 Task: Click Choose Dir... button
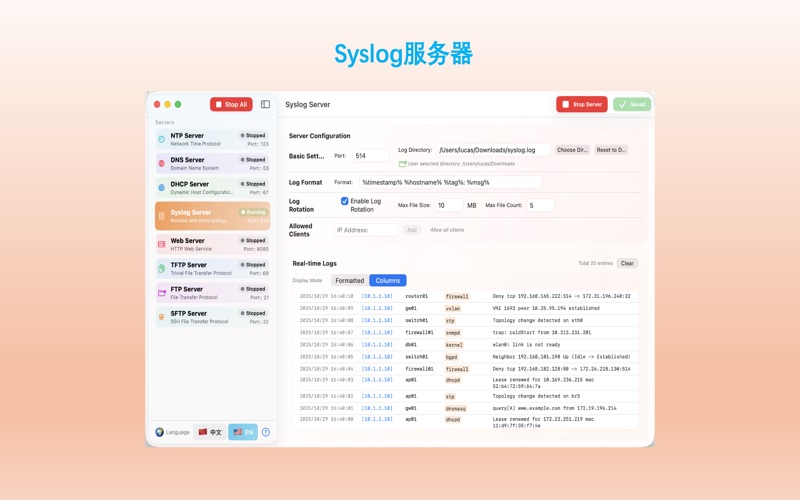[x=572, y=150]
